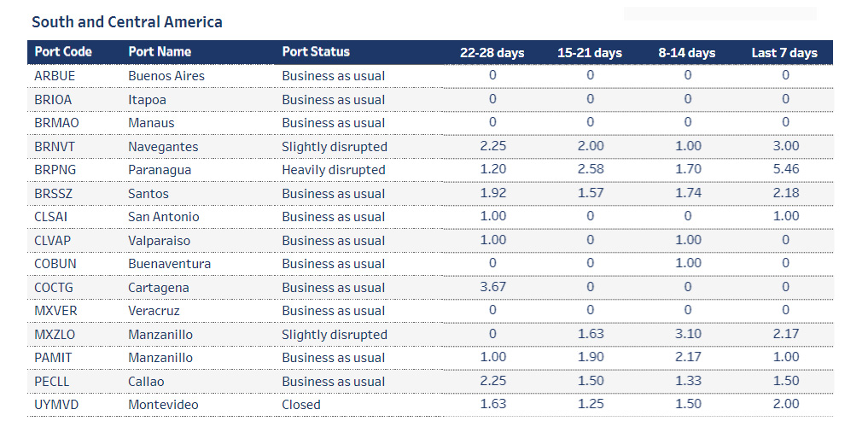Select the 3.67 value for Cartagena
This screenshot has width=868, height=427.
492,288
